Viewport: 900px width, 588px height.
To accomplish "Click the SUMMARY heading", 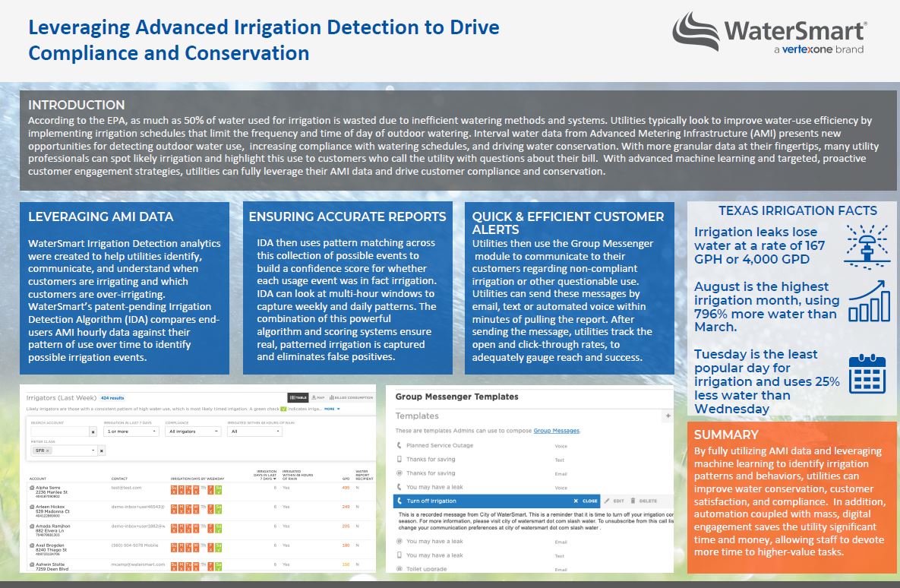I will coord(726,435).
